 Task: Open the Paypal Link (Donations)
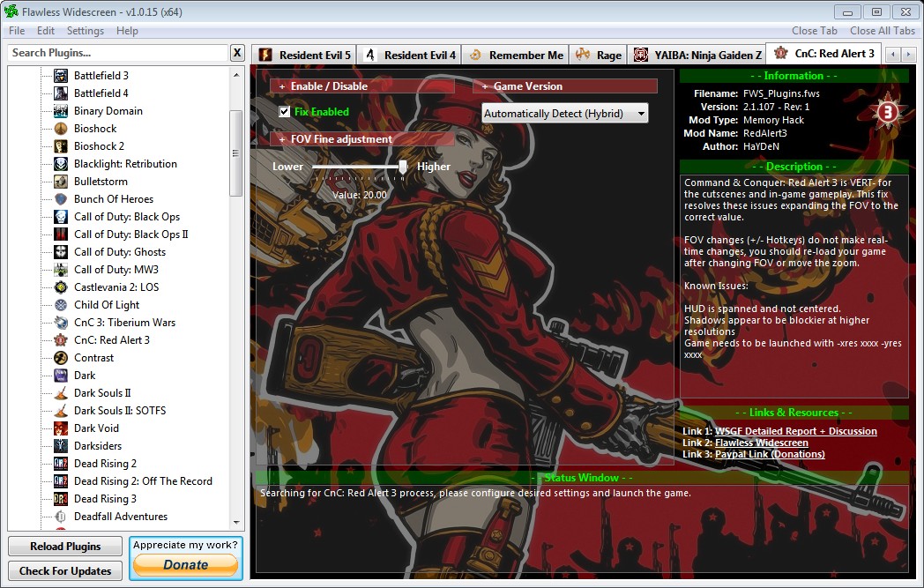pos(770,454)
